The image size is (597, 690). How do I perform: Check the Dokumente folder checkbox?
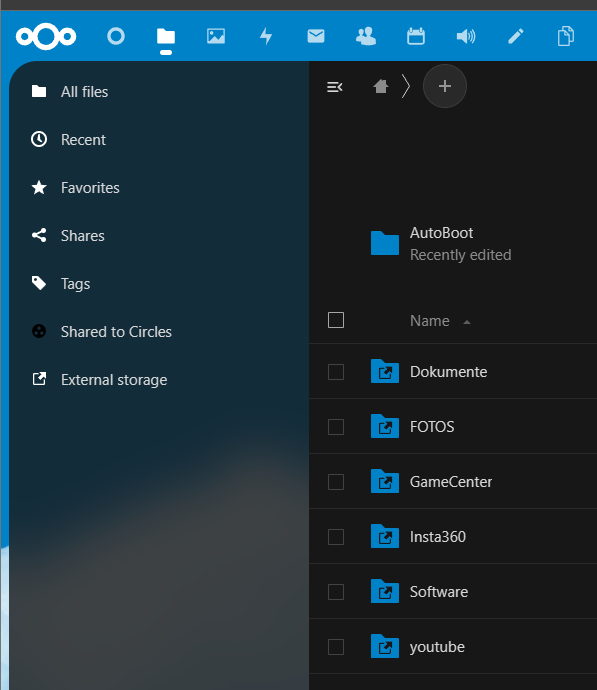pos(336,372)
